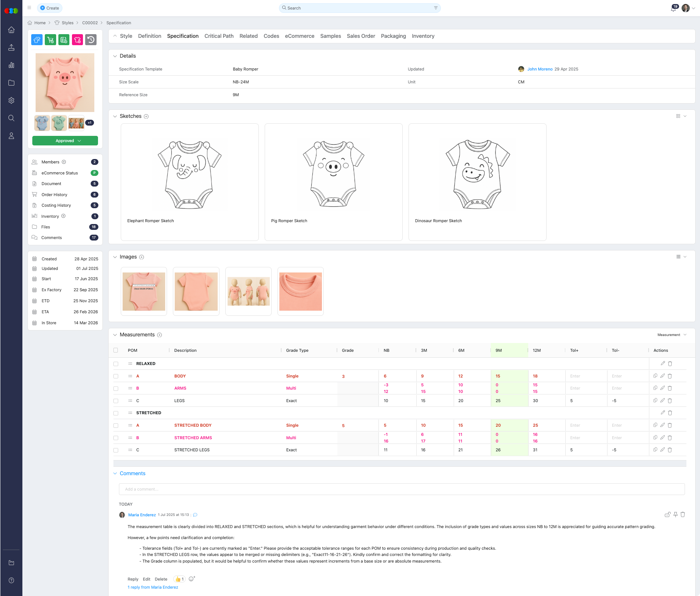Click the green shopping cart icon
This screenshot has height=596, width=700.
pyautogui.click(x=50, y=40)
